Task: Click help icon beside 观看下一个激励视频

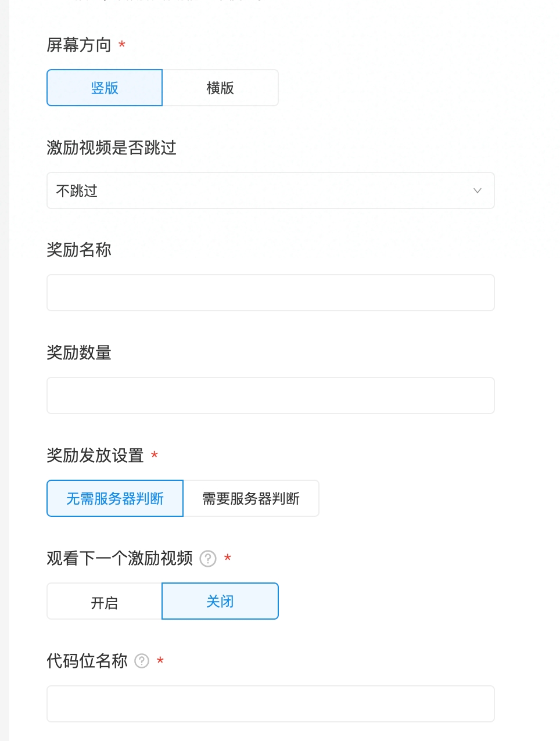Action: click(x=208, y=559)
